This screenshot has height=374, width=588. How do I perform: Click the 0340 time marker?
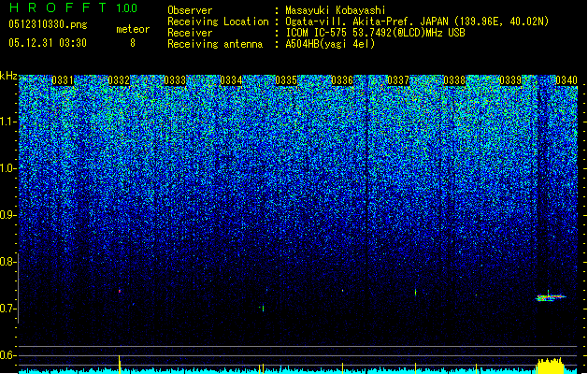click(x=566, y=80)
